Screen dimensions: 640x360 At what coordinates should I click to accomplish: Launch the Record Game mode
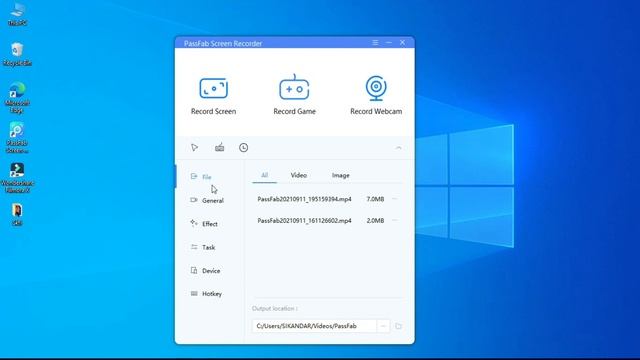[x=294, y=96]
